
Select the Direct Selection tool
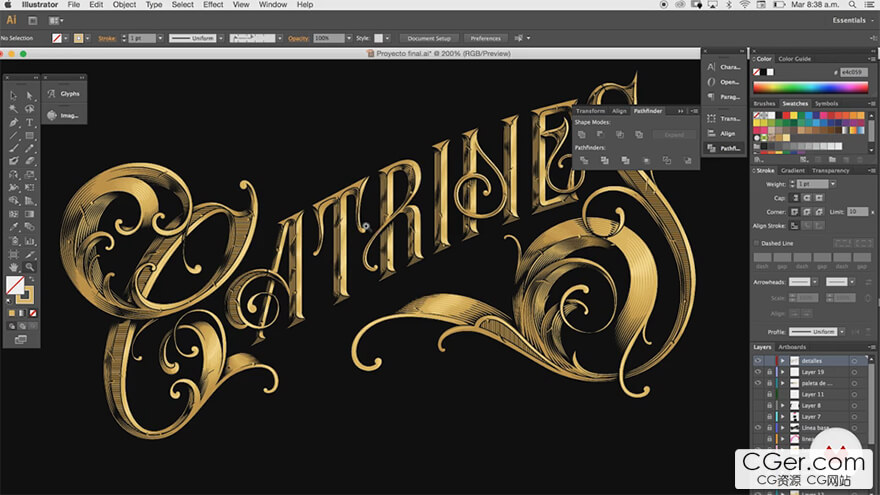click(x=29, y=96)
